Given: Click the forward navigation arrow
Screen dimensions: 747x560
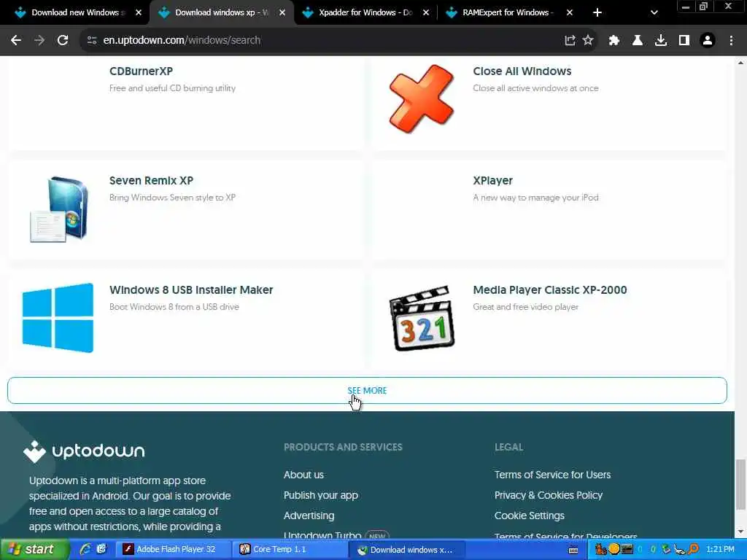Looking at the screenshot, I should click(x=39, y=41).
